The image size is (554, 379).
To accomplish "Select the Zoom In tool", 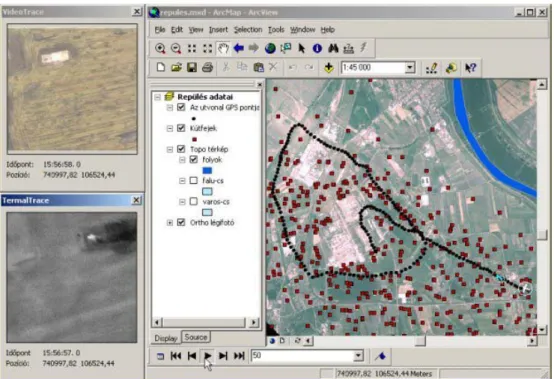I will click(x=160, y=48).
